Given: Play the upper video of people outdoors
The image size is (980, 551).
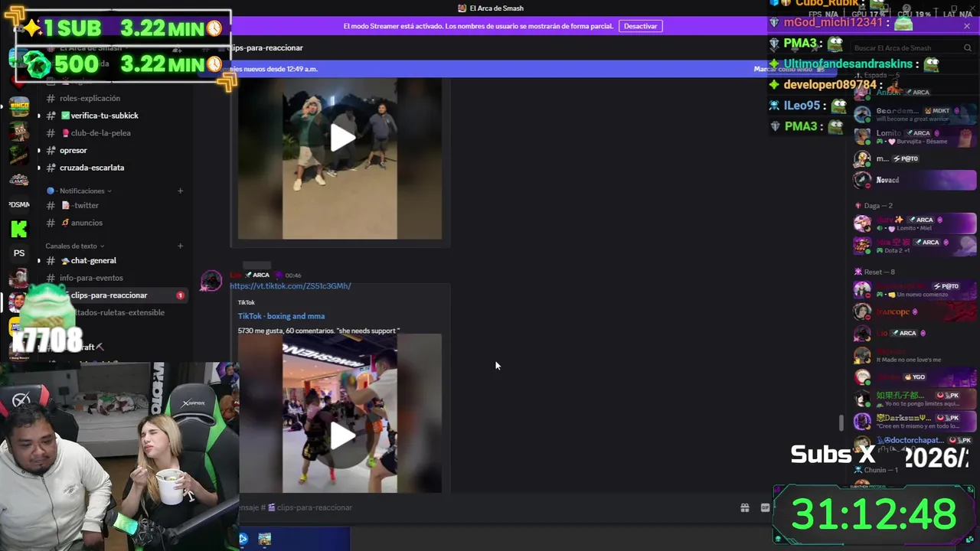Looking at the screenshot, I should (341, 138).
